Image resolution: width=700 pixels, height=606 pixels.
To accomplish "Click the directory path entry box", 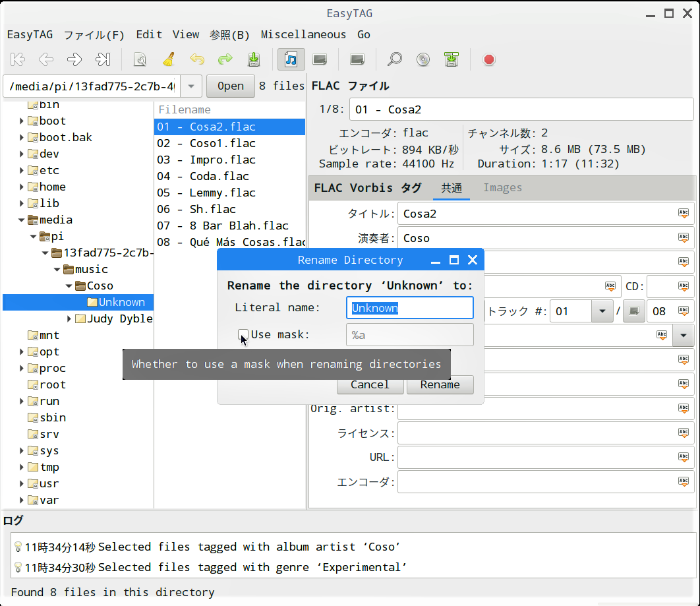I will (x=92, y=86).
